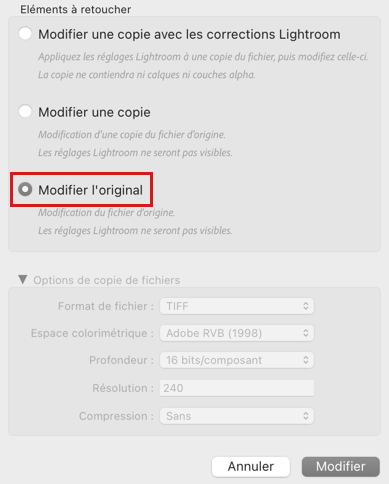
Task: Click the stepper arrows on Format de fichier
Action: [306, 306]
